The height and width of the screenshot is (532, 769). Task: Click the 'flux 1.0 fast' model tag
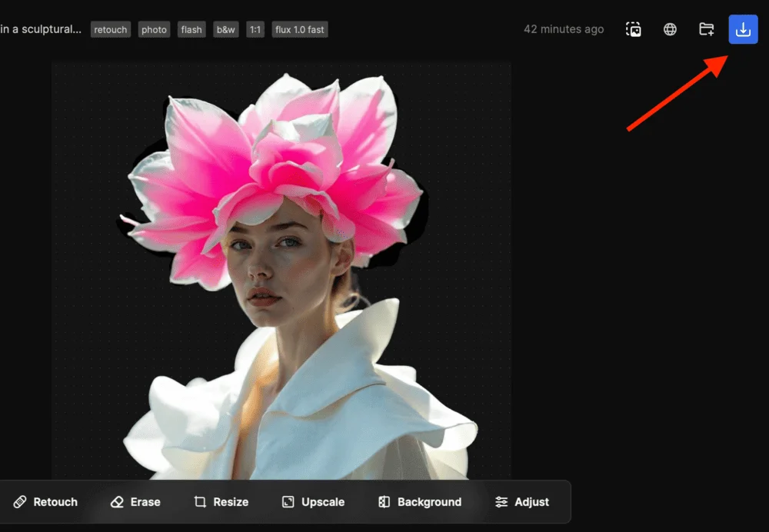click(300, 30)
